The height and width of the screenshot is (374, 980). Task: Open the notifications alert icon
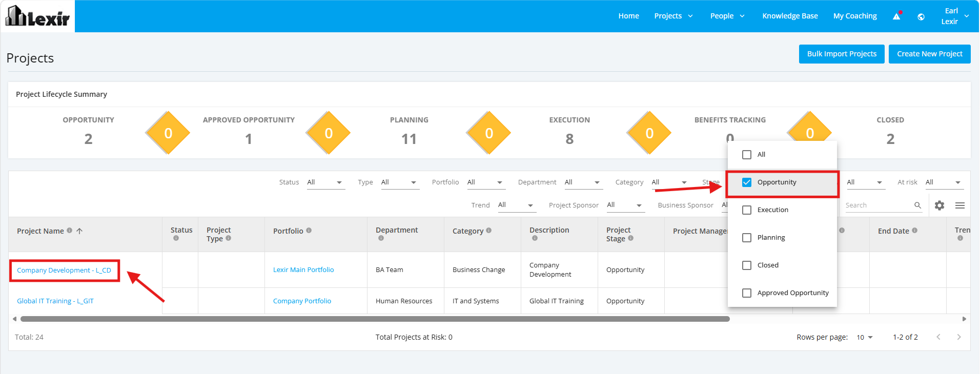896,16
